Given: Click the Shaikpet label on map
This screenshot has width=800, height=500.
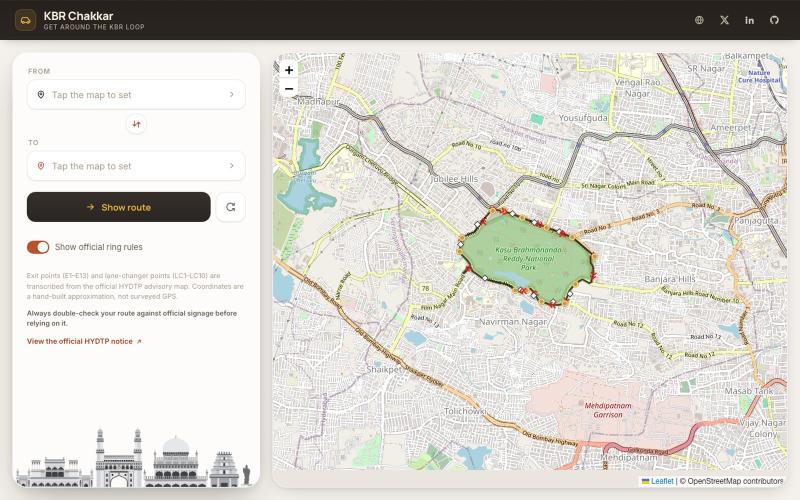Looking at the screenshot, I should (384, 369).
